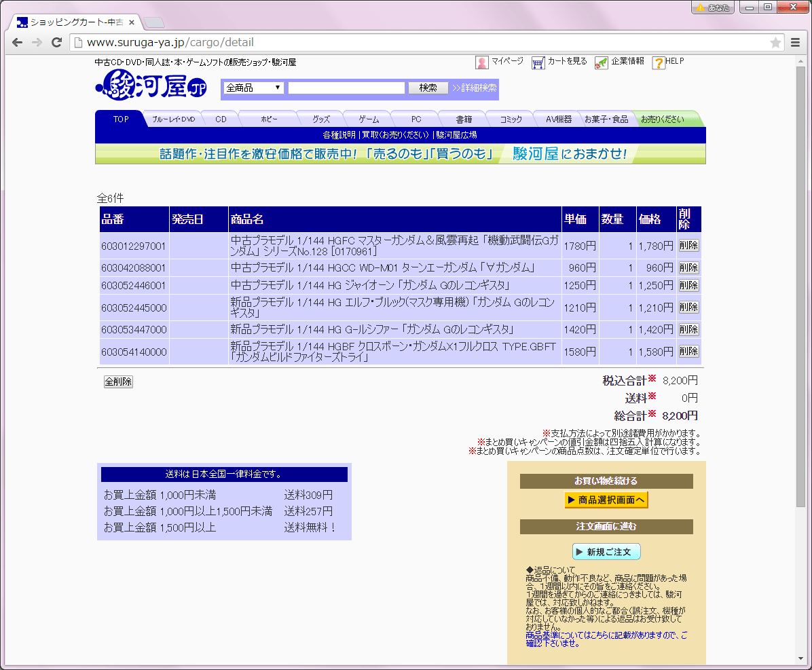Select the ブルーレイ・DVD tab

pyautogui.click(x=174, y=119)
